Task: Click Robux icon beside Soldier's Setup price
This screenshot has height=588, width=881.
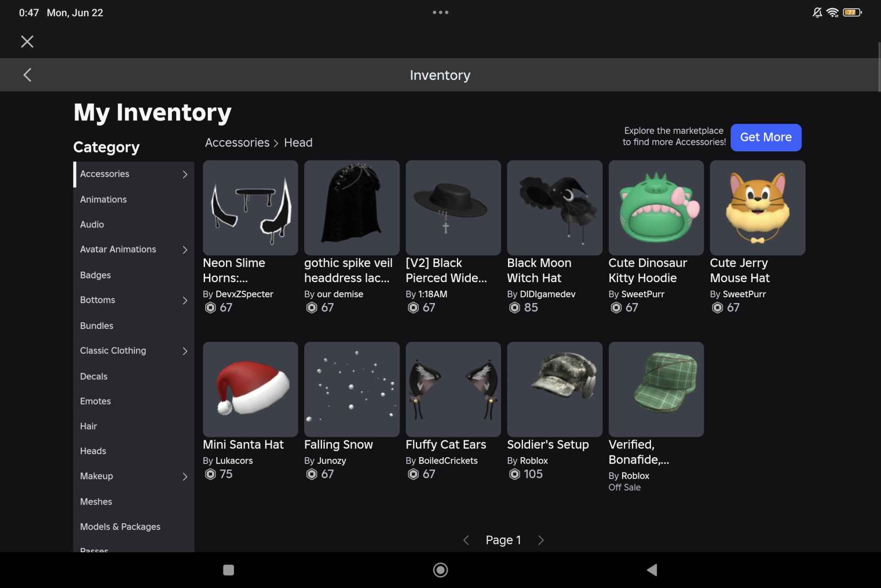Action: 514,474
